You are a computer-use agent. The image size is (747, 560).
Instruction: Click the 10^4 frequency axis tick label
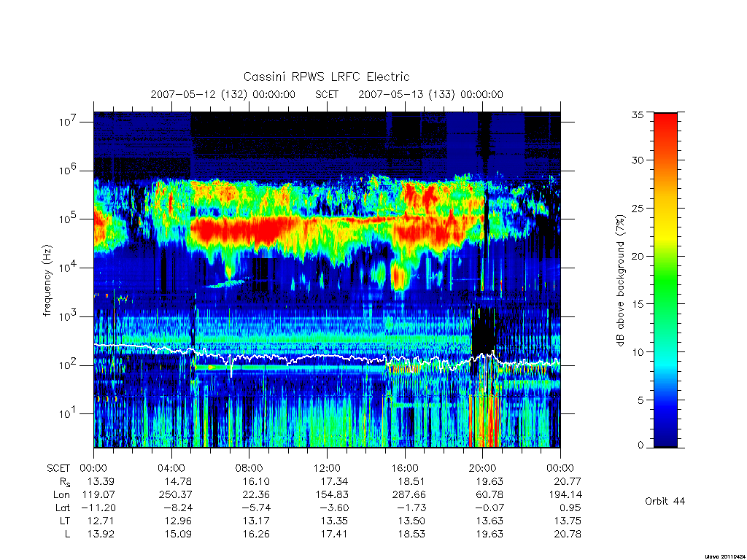coord(68,267)
